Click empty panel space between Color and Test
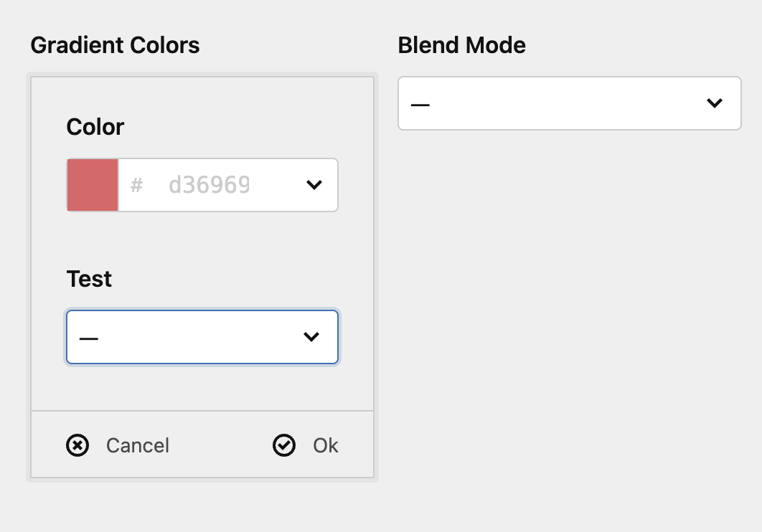Image resolution: width=762 pixels, height=532 pixels. [202, 239]
